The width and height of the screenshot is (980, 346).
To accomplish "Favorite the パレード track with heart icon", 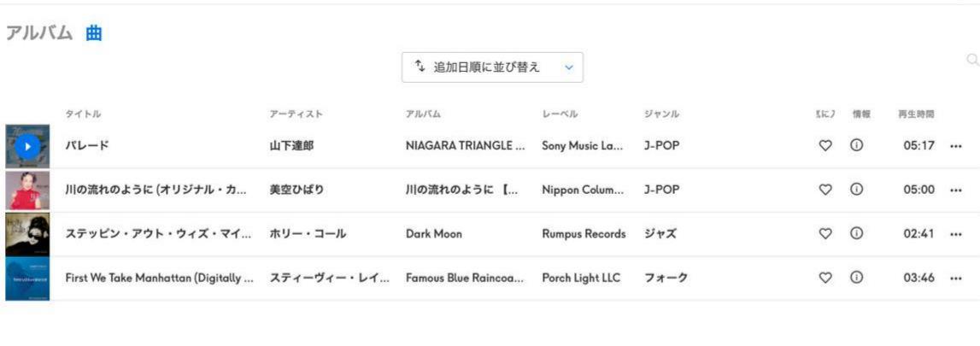I will click(x=825, y=145).
